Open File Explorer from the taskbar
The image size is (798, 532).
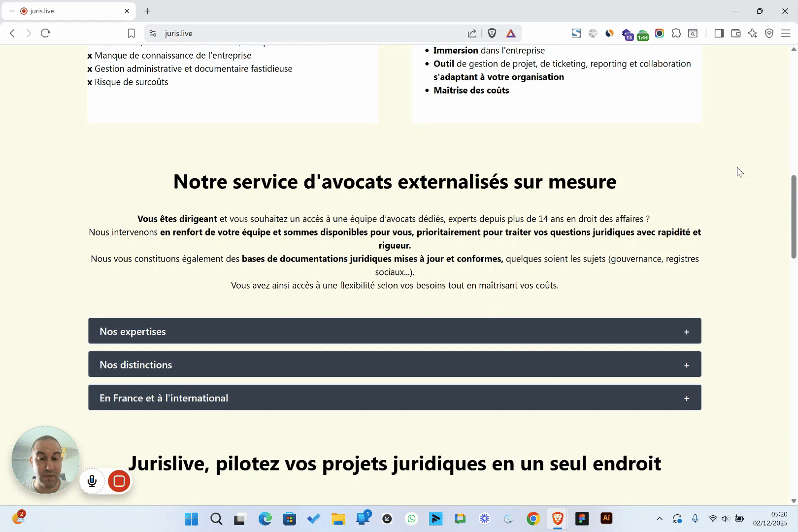pos(338,519)
